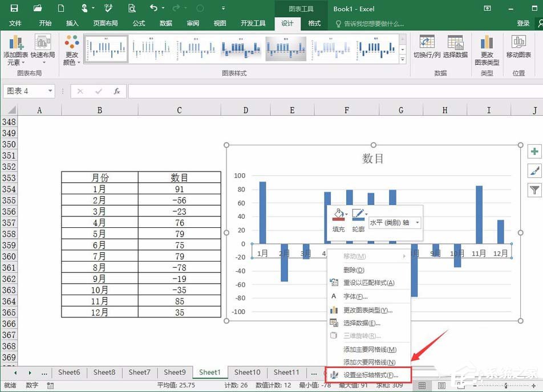The image size is (543, 392).
Task: Click the green plus chart elements button
Action: coord(534,151)
